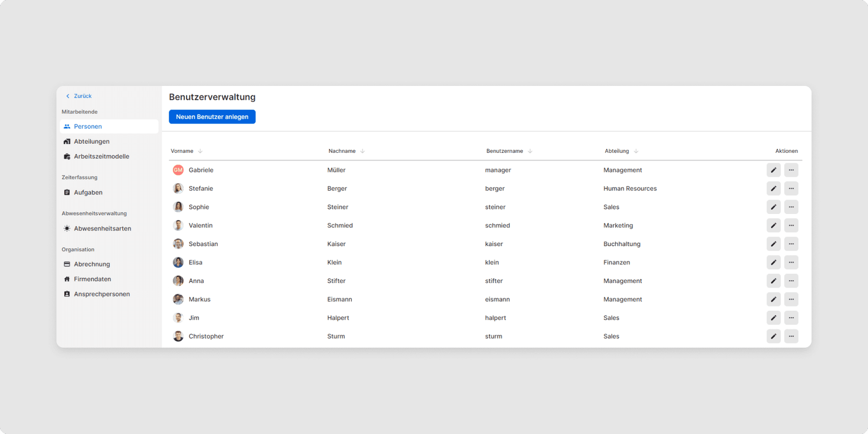Sort the table by Vorname column arrow
This screenshot has width=868, height=434.
[x=200, y=151]
